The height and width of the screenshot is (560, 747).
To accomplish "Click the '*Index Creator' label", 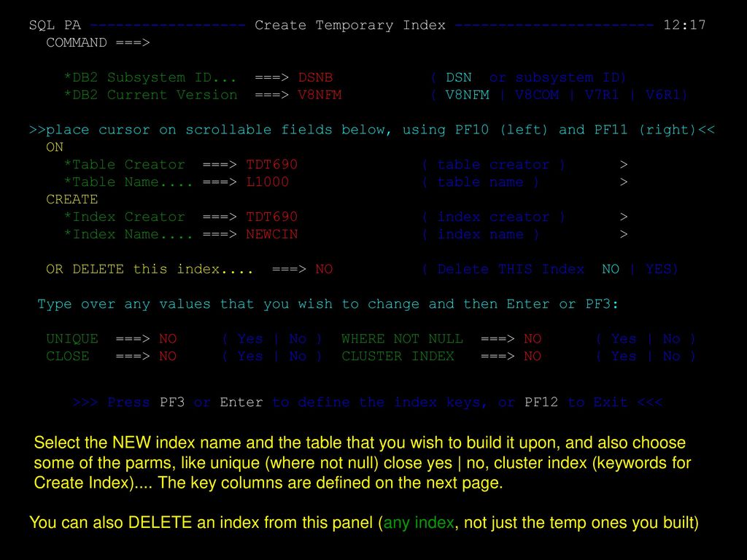I will coord(124,217).
